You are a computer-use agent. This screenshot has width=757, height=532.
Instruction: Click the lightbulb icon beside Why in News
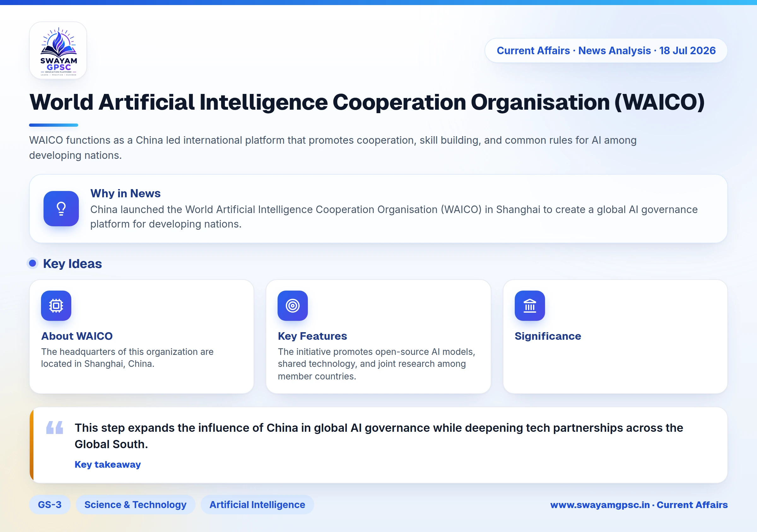coord(61,209)
